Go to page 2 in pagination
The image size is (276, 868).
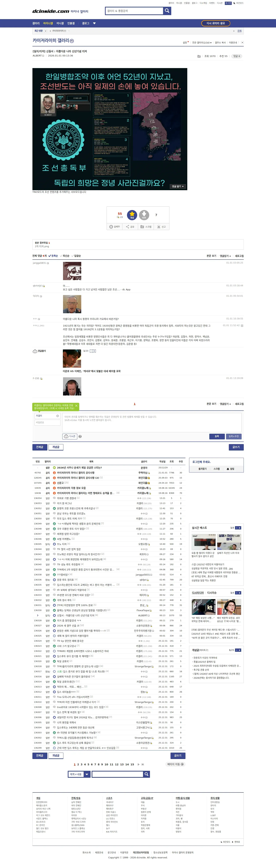point(78,764)
